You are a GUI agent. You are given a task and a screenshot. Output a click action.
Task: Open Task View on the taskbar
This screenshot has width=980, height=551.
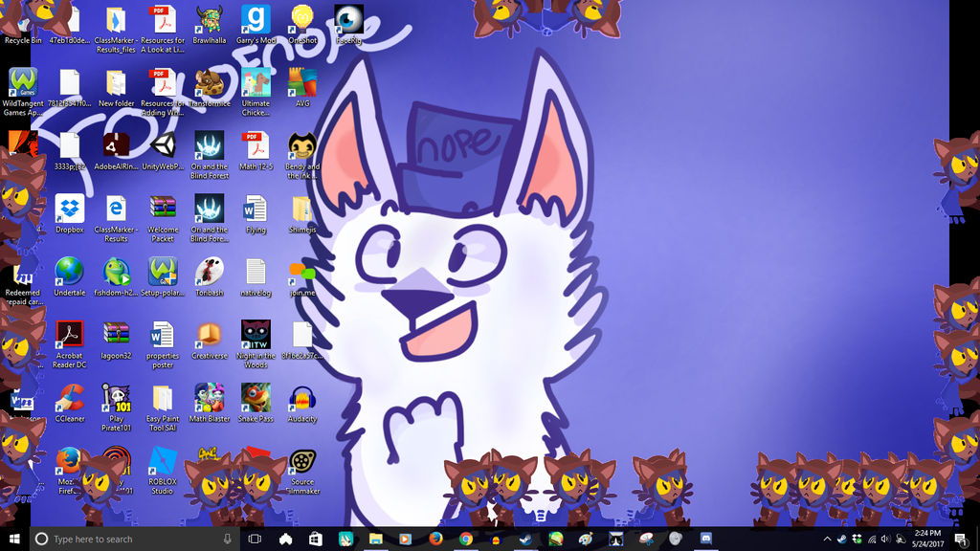tap(255, 539)
